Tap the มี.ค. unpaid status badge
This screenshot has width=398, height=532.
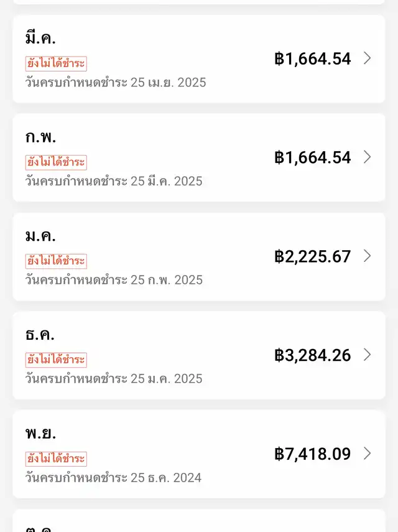56,64
